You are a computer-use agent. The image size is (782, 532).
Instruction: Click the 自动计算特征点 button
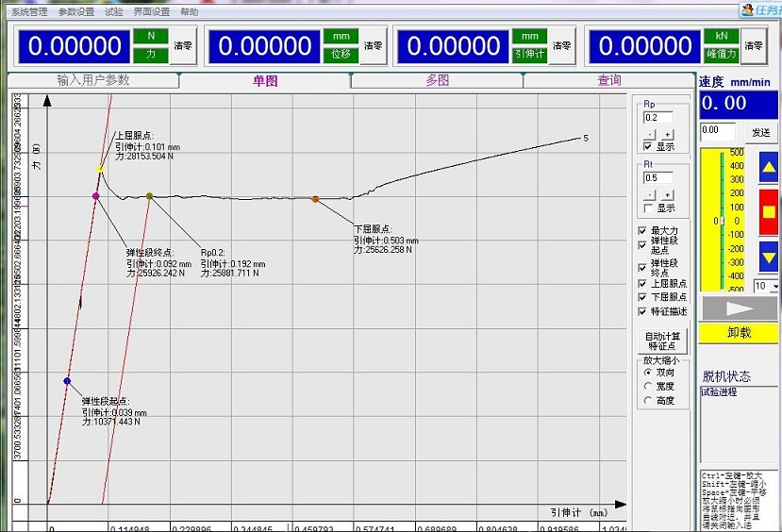pos(662,341)
